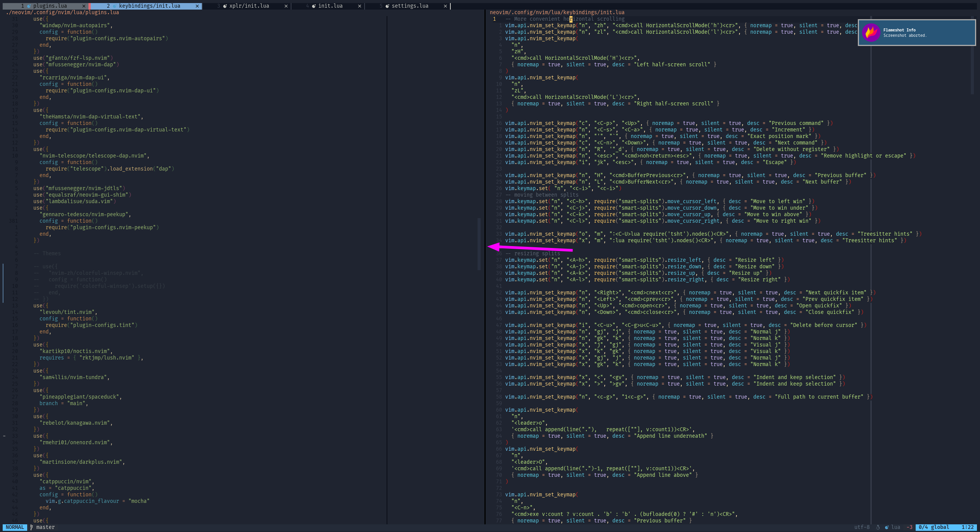Viewport: 980px width, 532px height.
Task: Click the Lua icon on plugins.lua tab
Action: pos(29,6)
